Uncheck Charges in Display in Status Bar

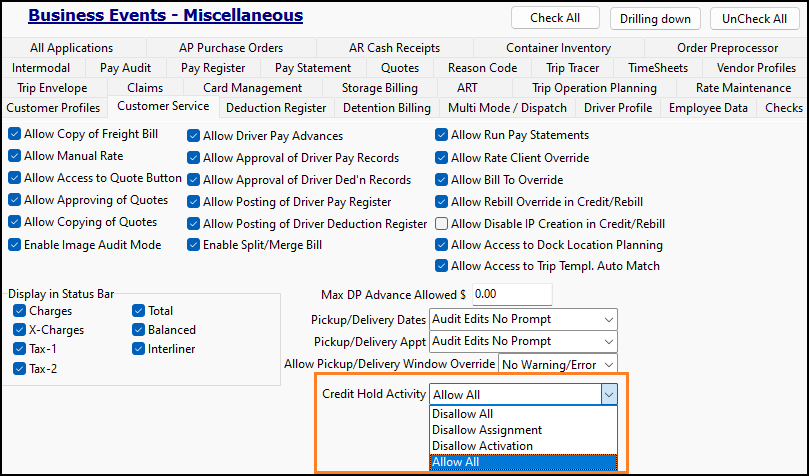[x=20, y=311]
